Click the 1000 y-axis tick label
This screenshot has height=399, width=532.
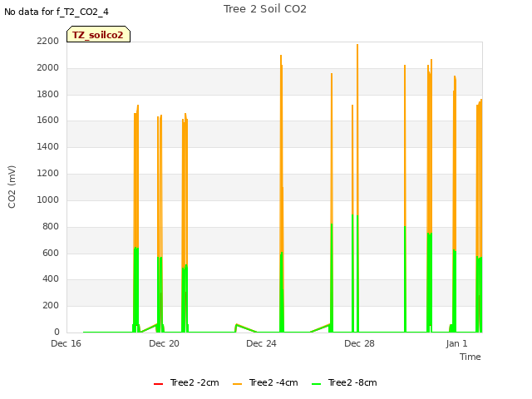point(48,199)
